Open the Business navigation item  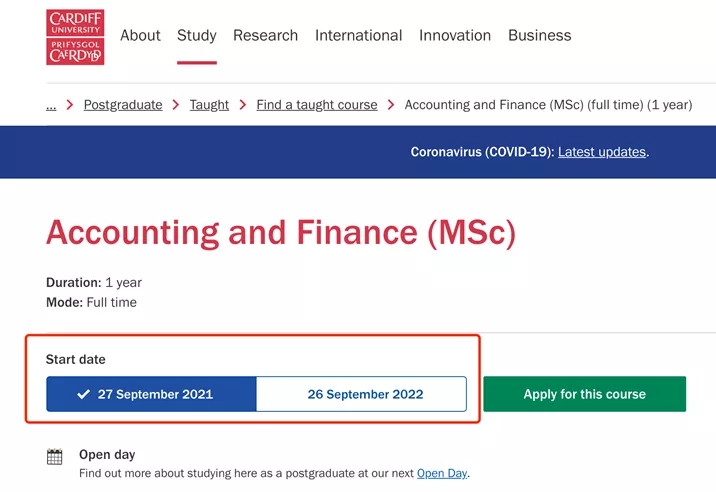pos(539,35)
